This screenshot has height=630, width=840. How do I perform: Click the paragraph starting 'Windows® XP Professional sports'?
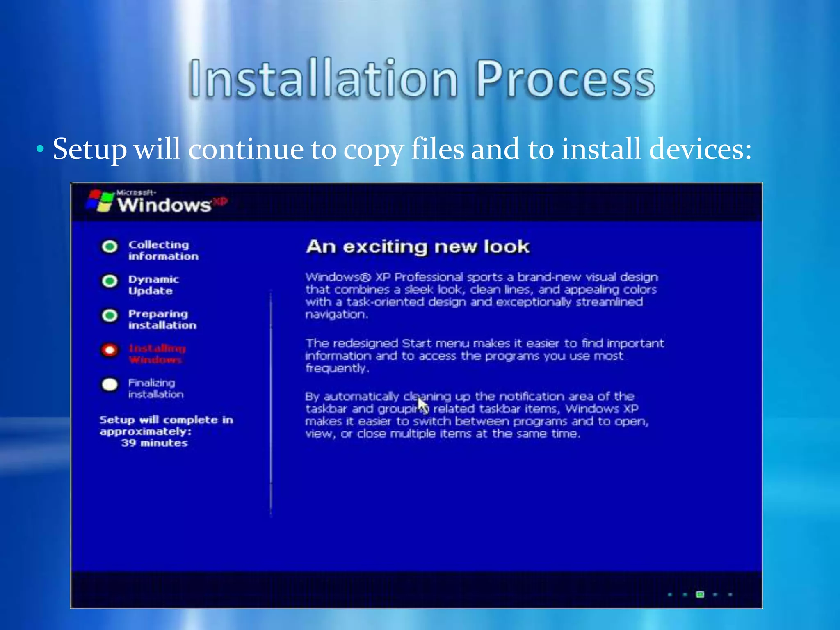(482, 296)
